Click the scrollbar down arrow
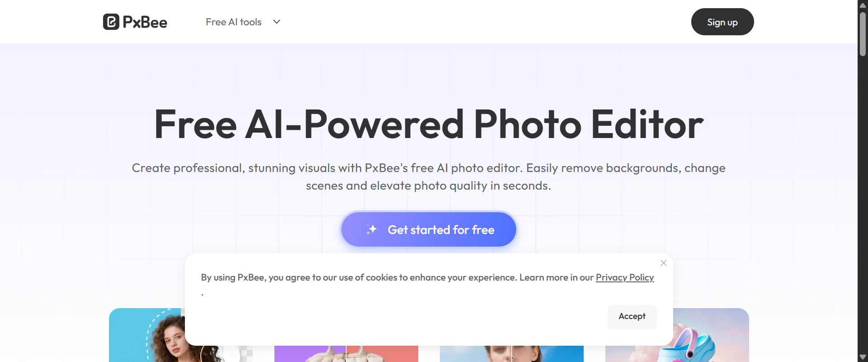This screenshot has height=362, width=868. (x=863, y=357)
